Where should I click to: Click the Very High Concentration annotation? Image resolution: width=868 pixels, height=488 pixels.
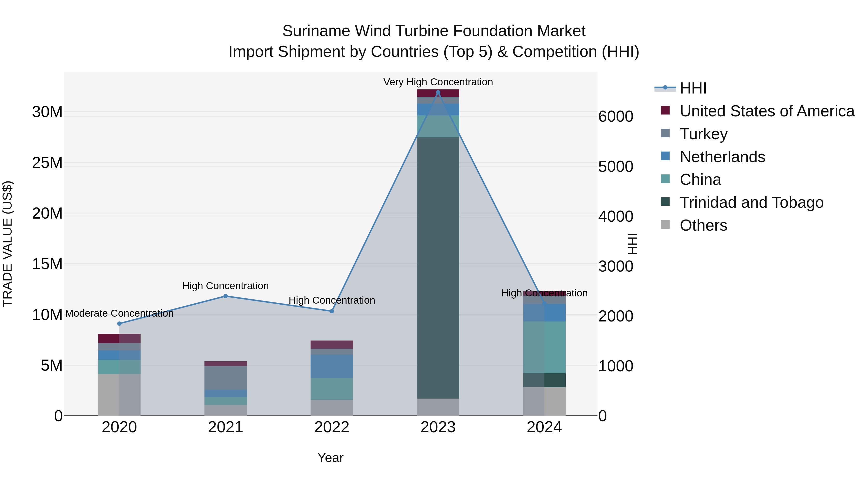click(438, 82)
